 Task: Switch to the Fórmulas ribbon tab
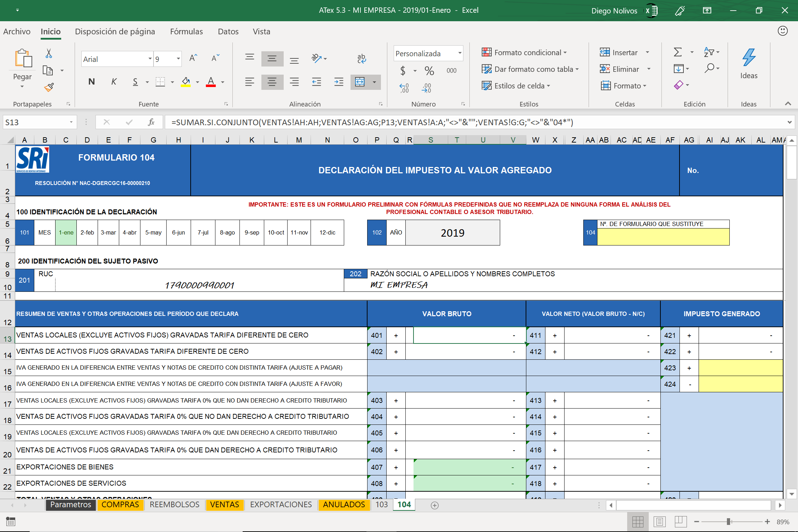[186, 31]
